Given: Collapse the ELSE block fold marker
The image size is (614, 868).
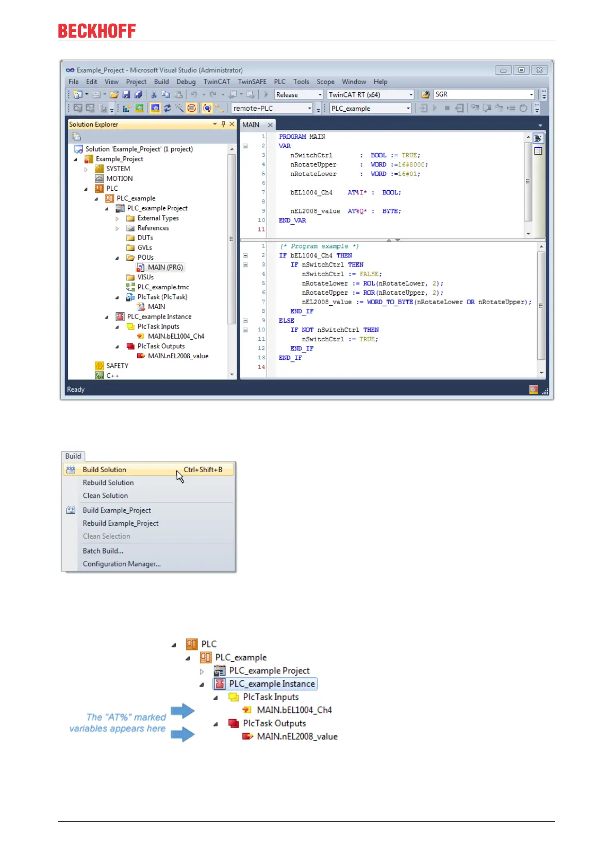Looking at the screenshot, I should (x=245, y=321).
